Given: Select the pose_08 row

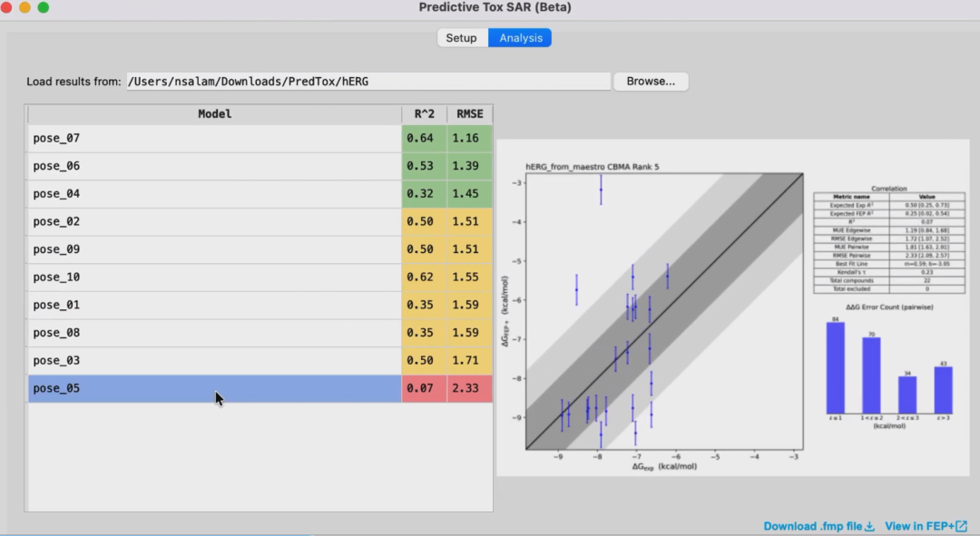Looking at the screenshot, I should tap(260, 333).
